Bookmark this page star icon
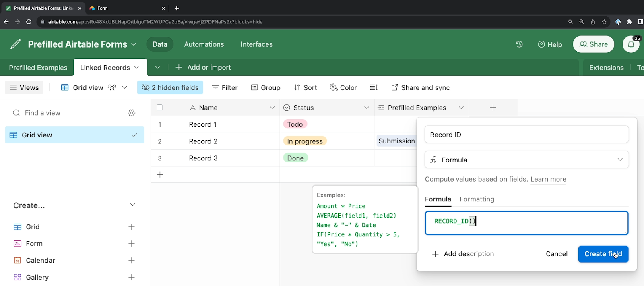Viewport: 644px width, 286px height. tap(604, 22)
